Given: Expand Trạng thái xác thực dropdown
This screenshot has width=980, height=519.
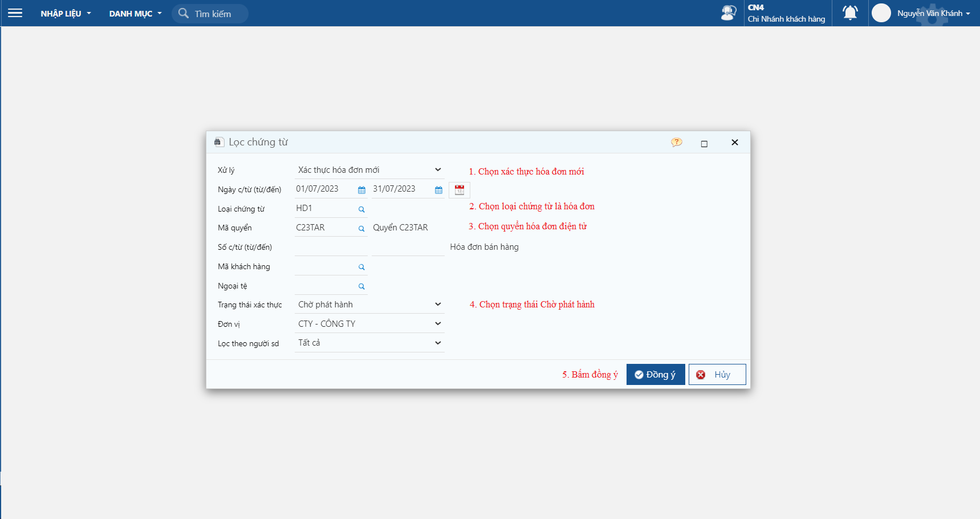Looking at the screenshot, I should [x=437, y=305].
